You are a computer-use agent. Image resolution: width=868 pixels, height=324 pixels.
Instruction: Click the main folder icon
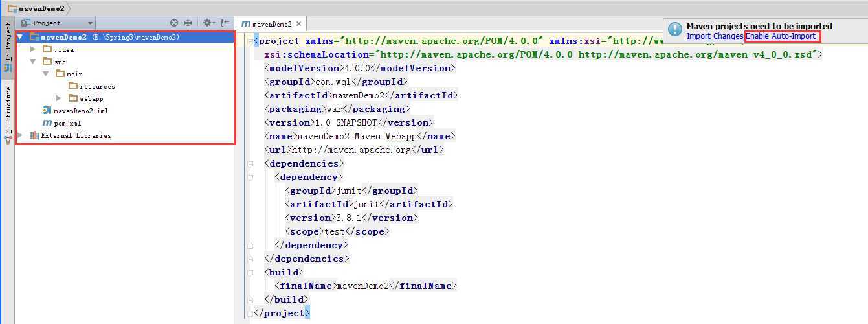[x=60, y=74]
